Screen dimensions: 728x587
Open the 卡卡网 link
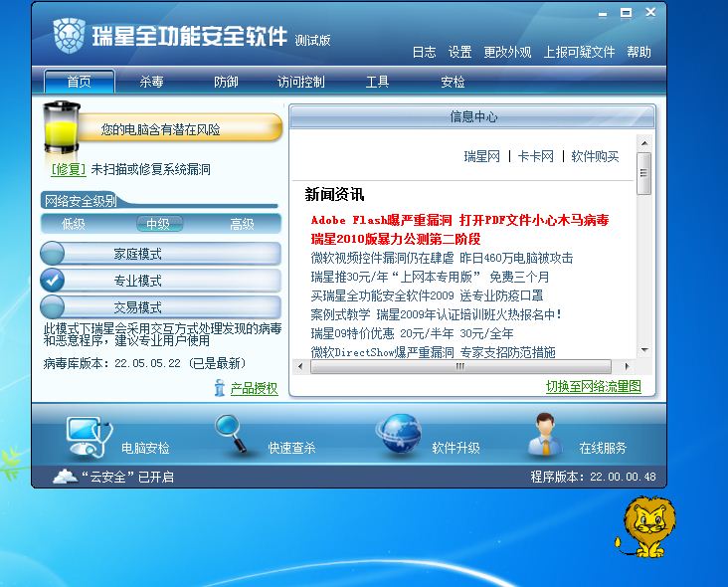coord(536,156)
